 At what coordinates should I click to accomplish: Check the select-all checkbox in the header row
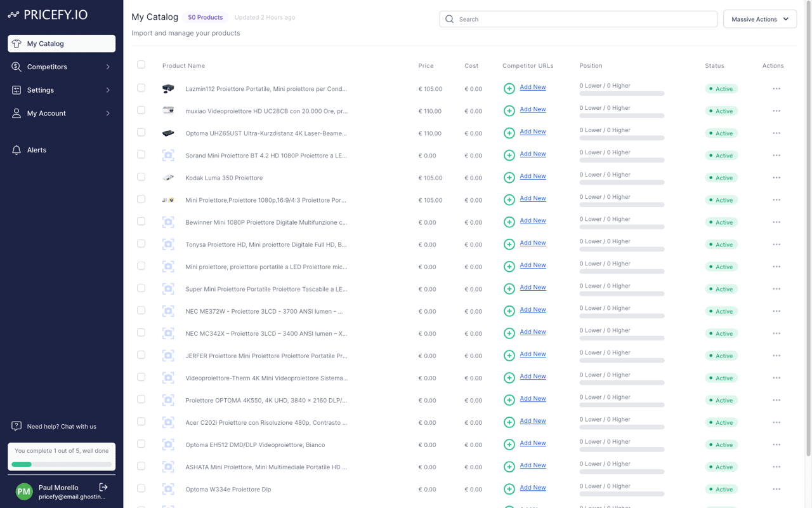(141, 65)
